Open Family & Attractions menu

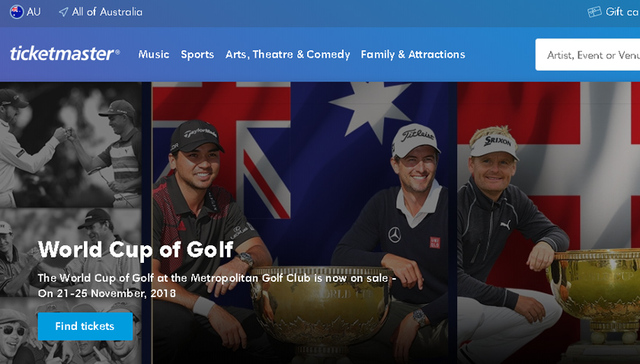coord(413,54)
